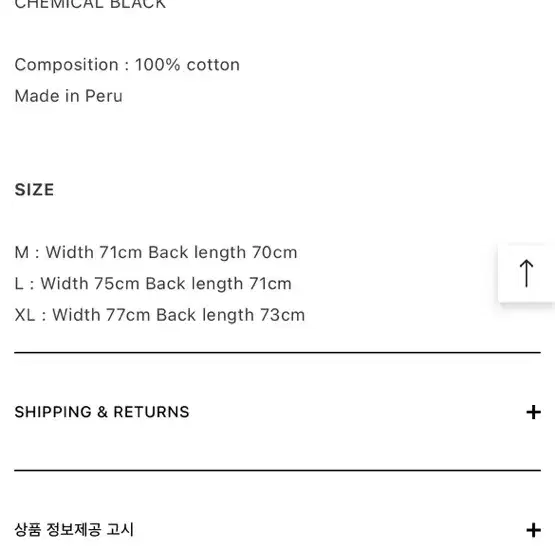Expand 상품 정보제공 고시 with plus icon
The width and height of the screenshot is (555, 555).
click(x=533, y=530)
